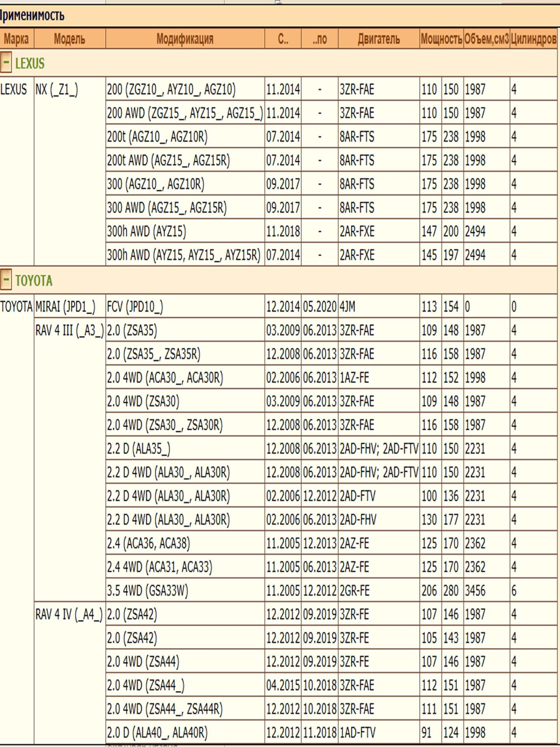Select the NX (_Z1_) model cell
560x747 pixels.
[x=57, y=90]
